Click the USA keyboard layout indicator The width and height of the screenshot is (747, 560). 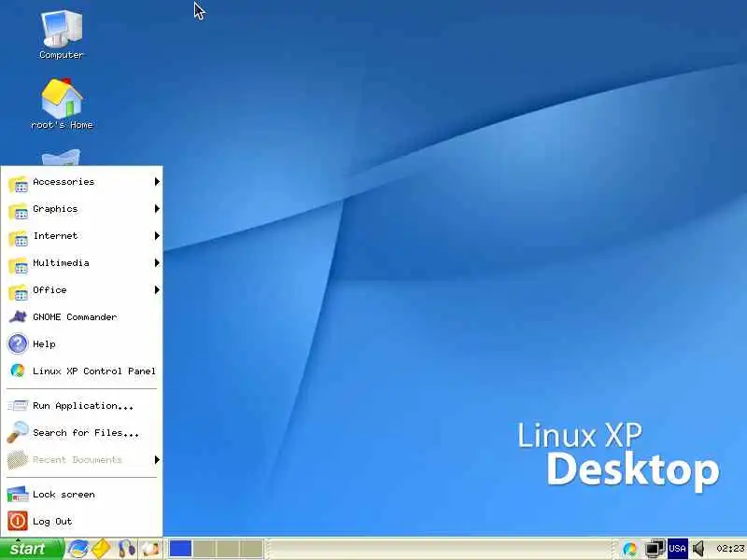677,549
